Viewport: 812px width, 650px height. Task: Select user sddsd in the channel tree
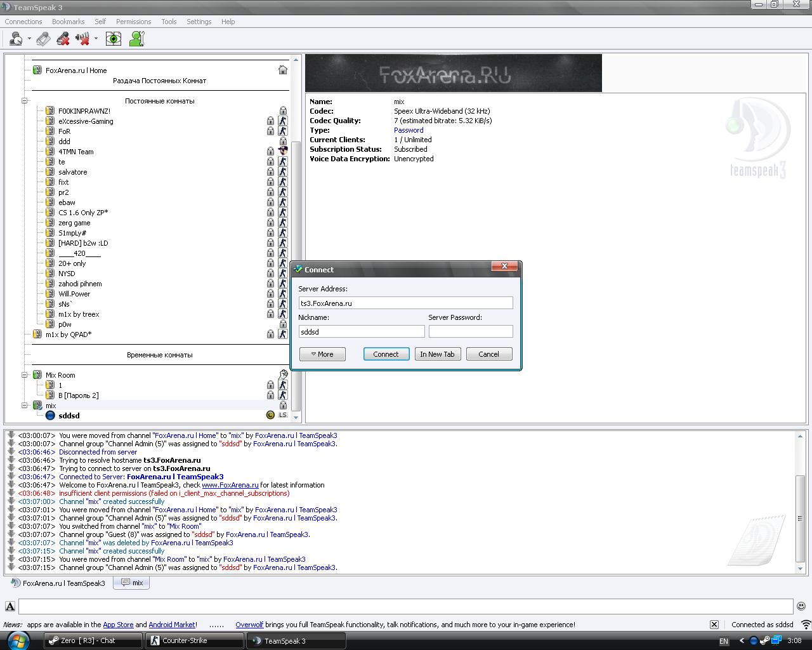pyautogui.click(x=69, y=416)
